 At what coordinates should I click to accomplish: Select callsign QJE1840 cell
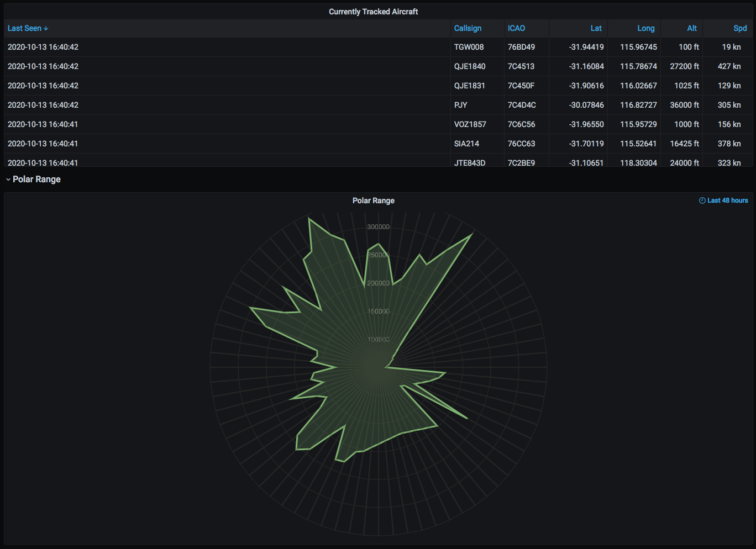point(470,66)
